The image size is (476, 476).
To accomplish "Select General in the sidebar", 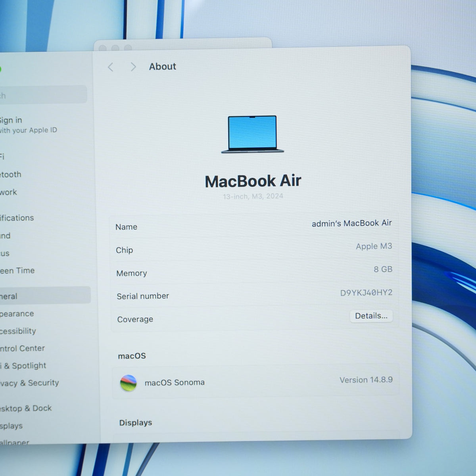I will (x=44, y=296).
